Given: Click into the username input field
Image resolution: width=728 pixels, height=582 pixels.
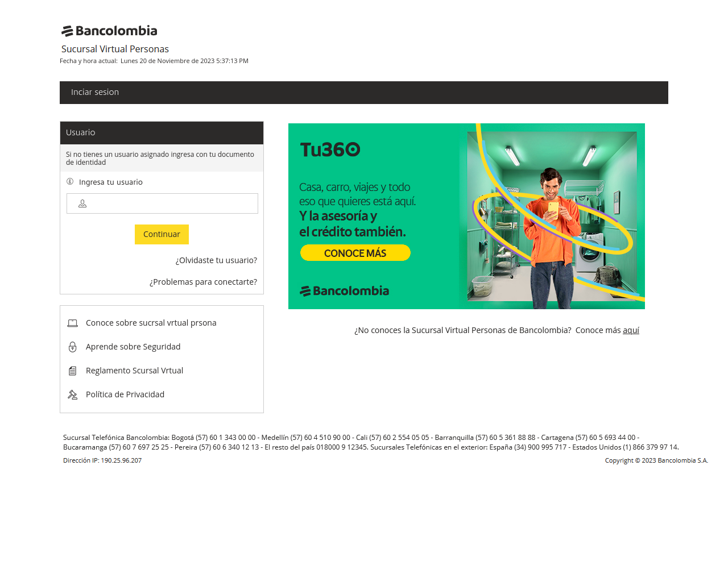Looking at the screenshot, I should [x=162, y=203].
